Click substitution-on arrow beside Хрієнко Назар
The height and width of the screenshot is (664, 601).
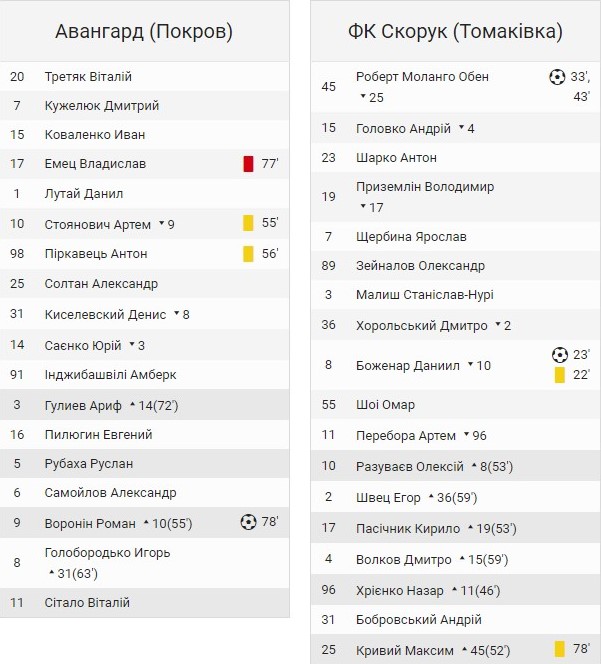[454, 590]
